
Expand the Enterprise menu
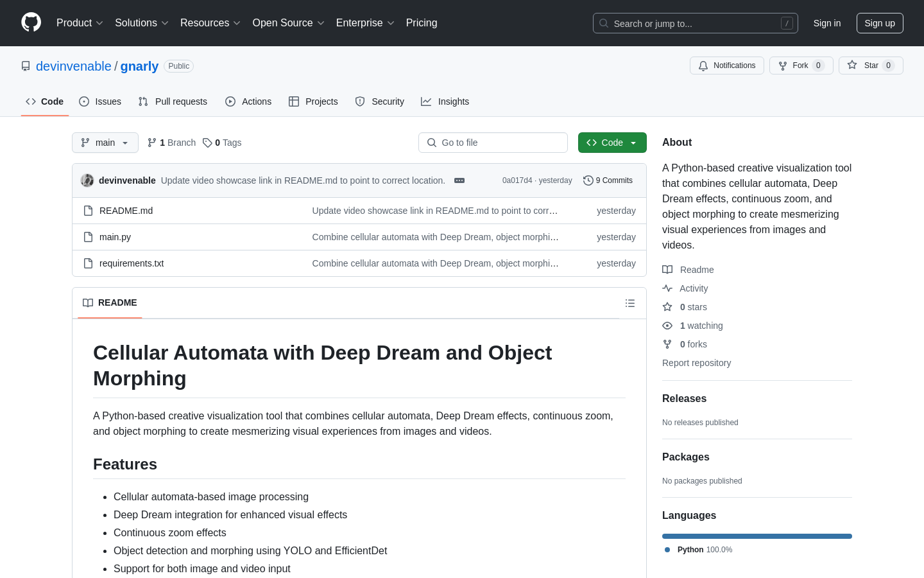pyautogui.click(x=365, y=23)
